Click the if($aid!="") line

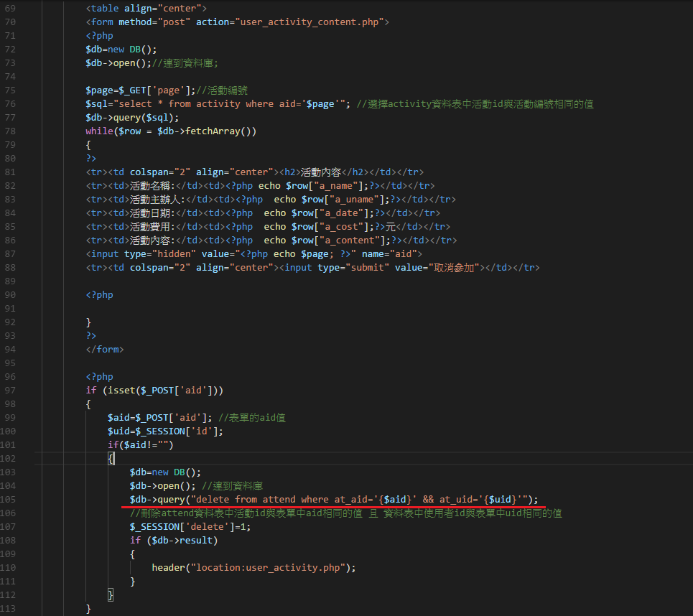coord(141,445)
